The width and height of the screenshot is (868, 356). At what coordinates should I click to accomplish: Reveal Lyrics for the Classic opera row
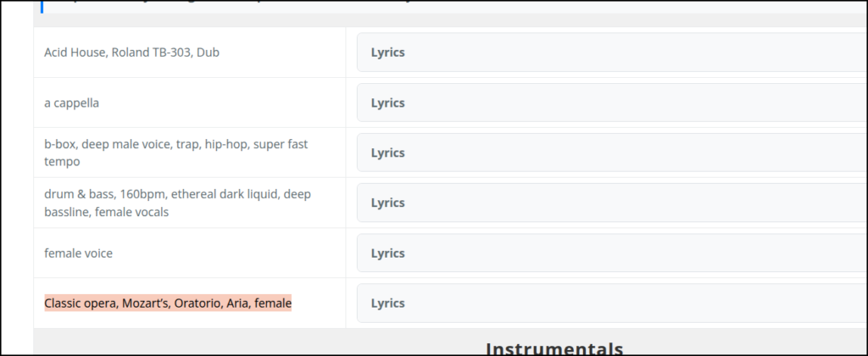click(x=388, y=303)
